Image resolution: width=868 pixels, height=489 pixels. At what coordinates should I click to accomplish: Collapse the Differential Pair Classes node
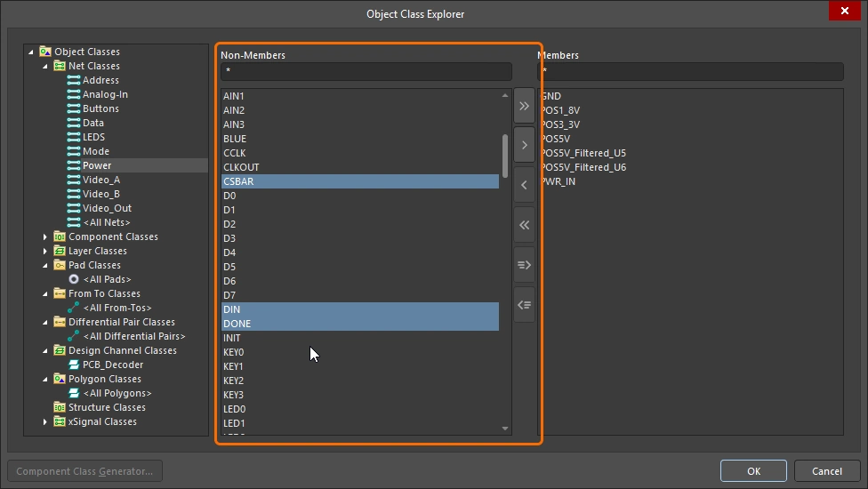pos(45,322)
